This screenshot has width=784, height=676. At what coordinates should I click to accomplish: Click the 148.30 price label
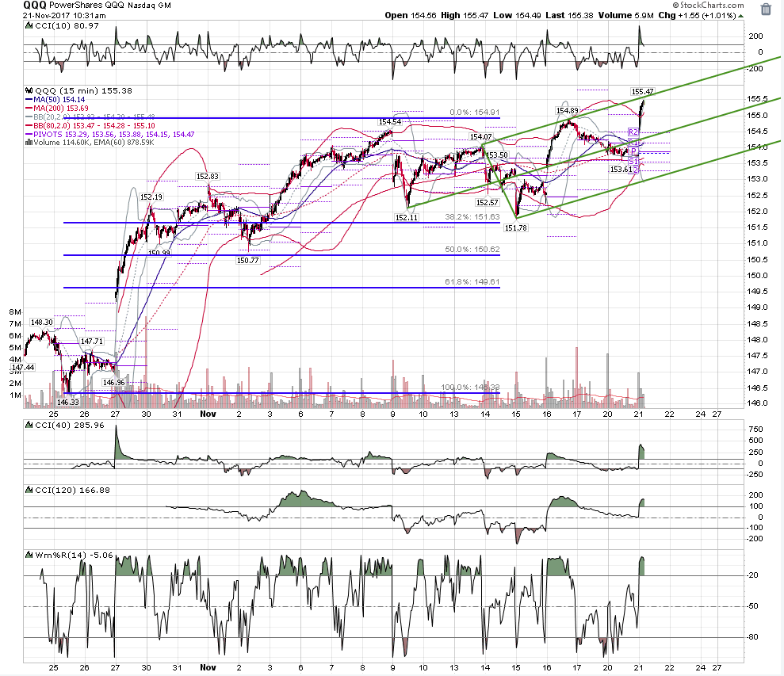pyautogui.click(x=41, y=322)
